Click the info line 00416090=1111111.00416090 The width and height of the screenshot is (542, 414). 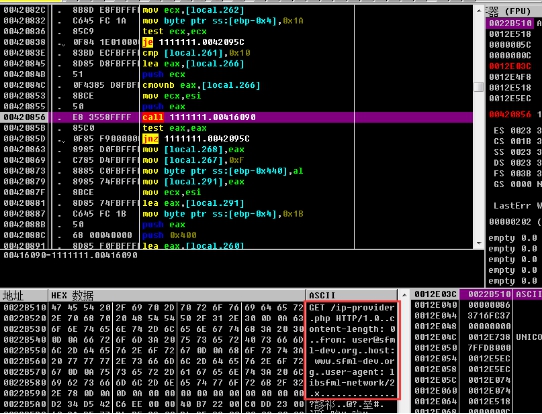[x=71, y=255]
